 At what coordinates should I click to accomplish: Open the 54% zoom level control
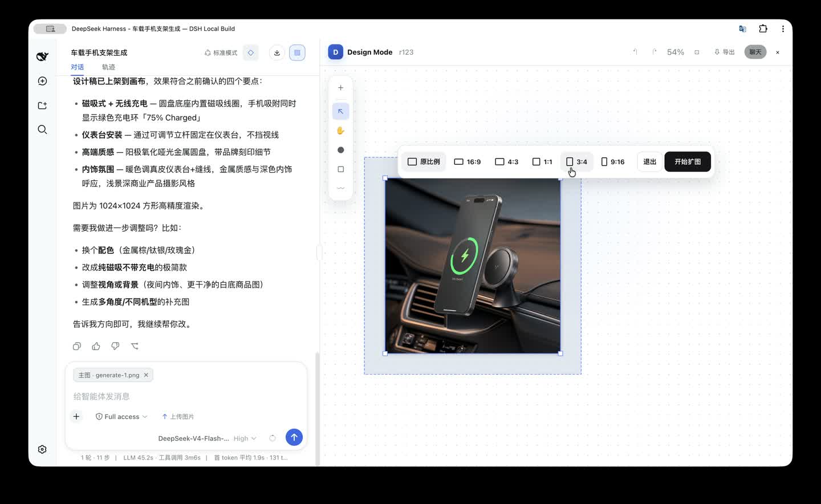click(676, 52)
